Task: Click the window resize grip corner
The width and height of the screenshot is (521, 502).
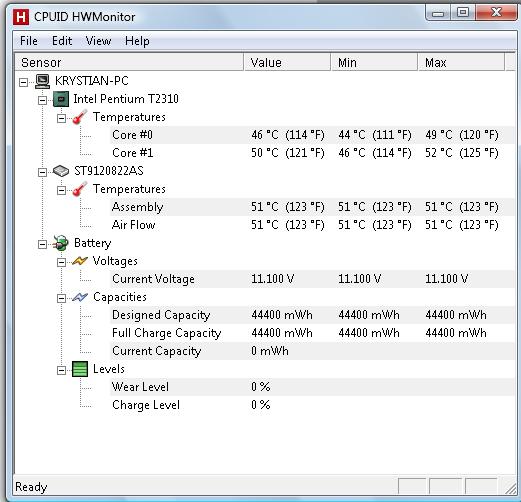Action: (x=510, y=488)
